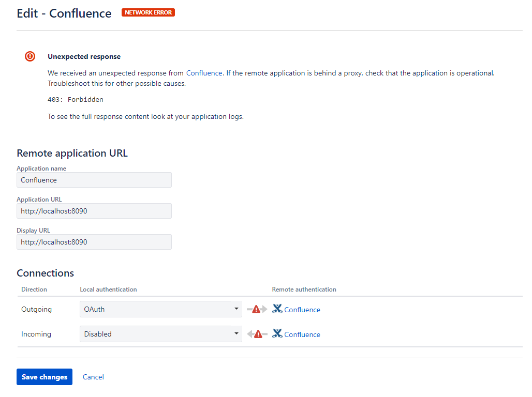Click the Confluence logo icon in Incoming row

[277, 333]
